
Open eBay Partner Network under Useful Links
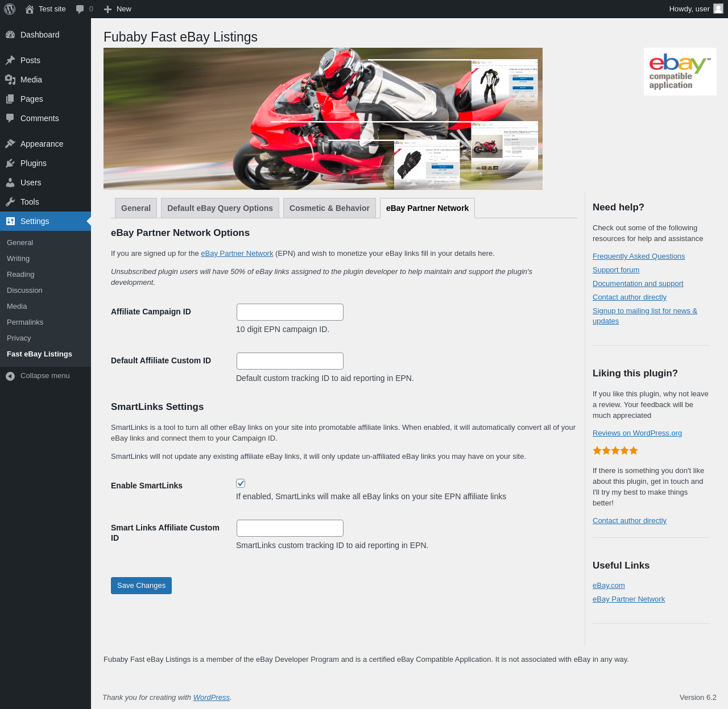click(x=628, y=599)
